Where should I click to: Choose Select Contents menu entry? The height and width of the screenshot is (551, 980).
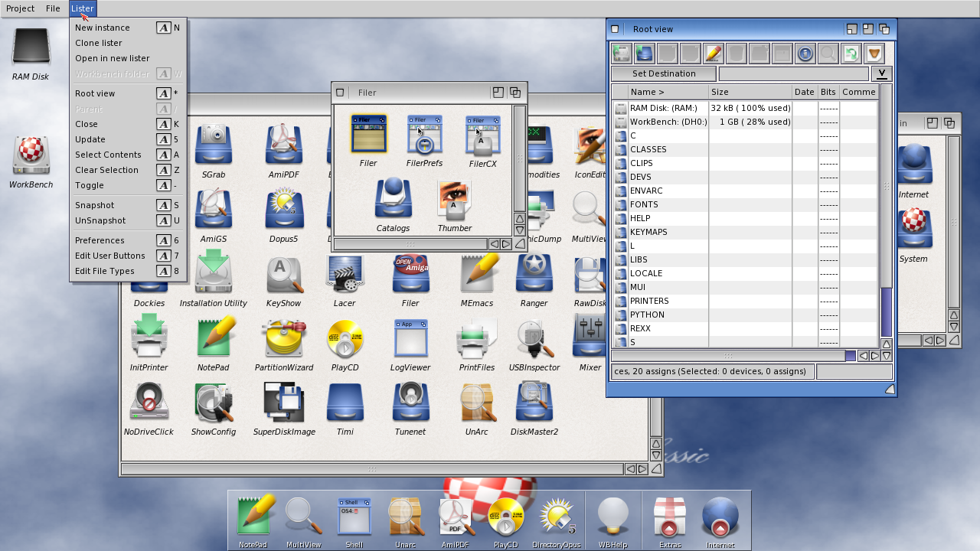click(128, 155)
